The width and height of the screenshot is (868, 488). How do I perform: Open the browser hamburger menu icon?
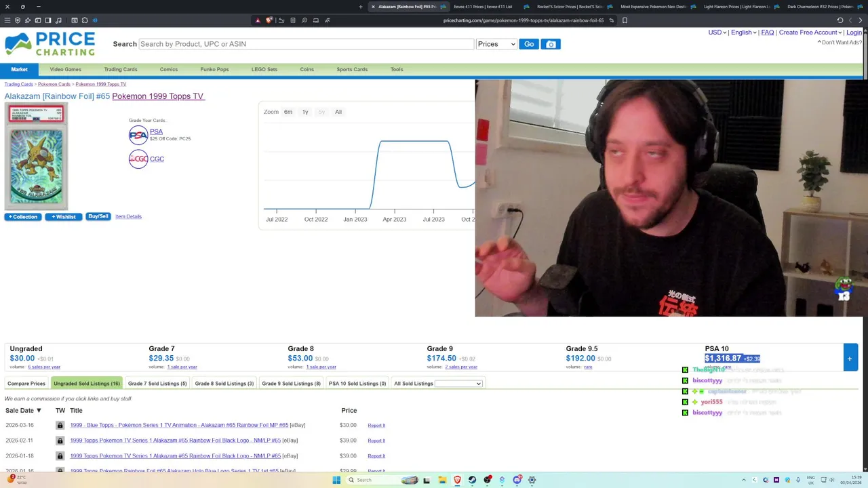(x=7, y=20)
